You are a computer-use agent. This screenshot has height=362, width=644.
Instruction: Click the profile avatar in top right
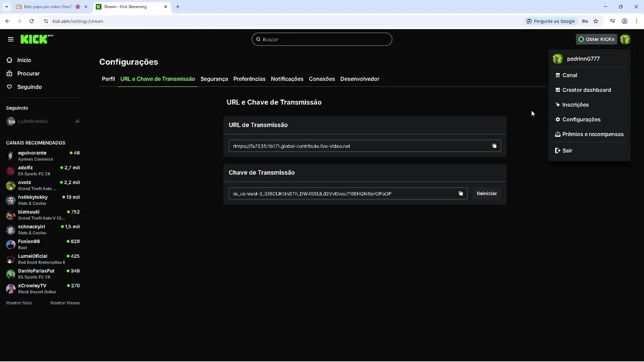click(x=625, y=39)
